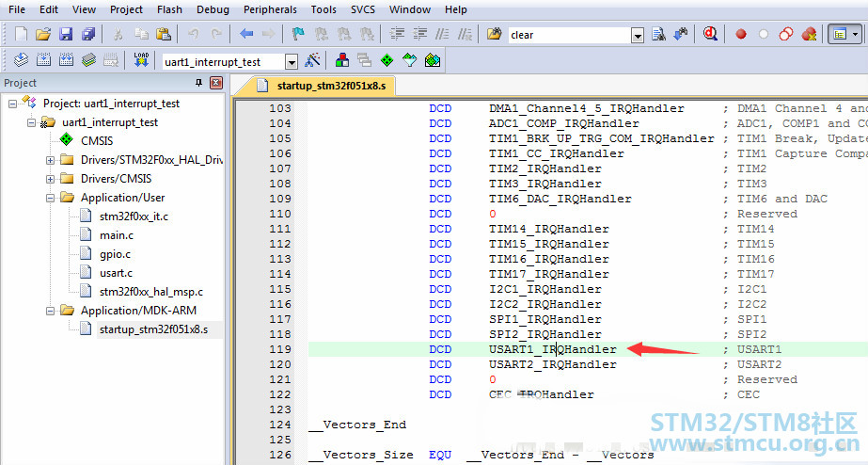Open Manage Run-Time Environment green diamond icon
Viewport: 868px width, 465px height.
click(x=387, y=60)
